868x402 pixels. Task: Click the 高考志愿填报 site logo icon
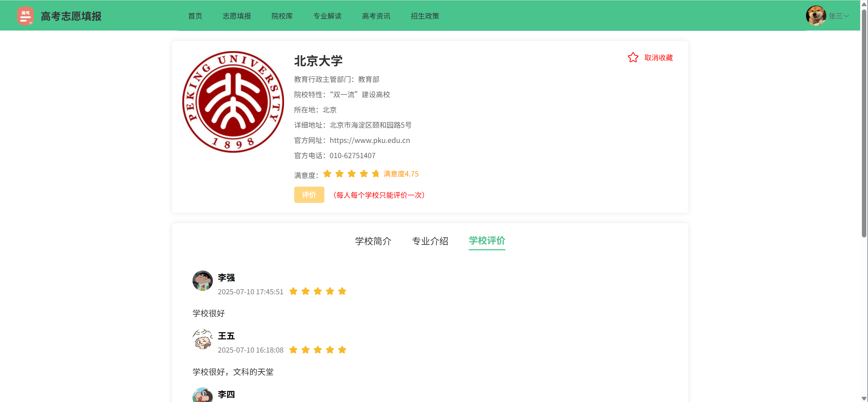pyautogui.click(x=25, y=16)
